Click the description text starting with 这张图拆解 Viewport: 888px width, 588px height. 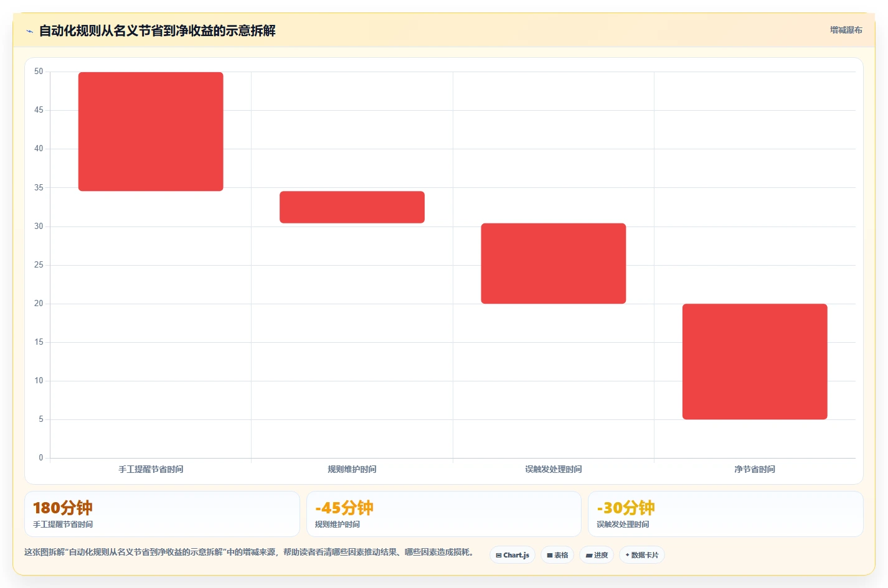tap(250, 552)
